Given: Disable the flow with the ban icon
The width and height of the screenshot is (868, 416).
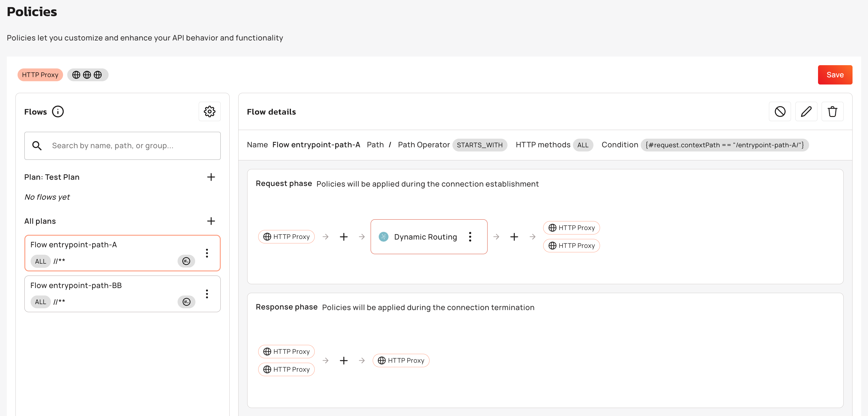Looking at the screenshot, I should [780, 112].
